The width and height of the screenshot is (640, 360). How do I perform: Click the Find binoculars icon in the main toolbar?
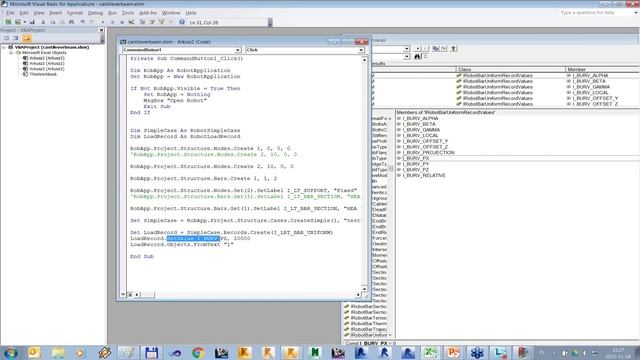[x=71, y=22]
